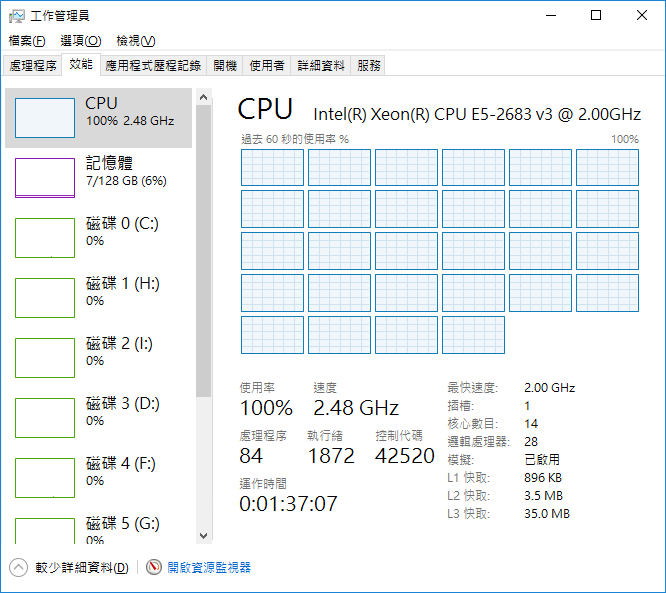Click the collapse arrow for fewer details
Viewport: 666px width, 593px height.
(19, 567)
